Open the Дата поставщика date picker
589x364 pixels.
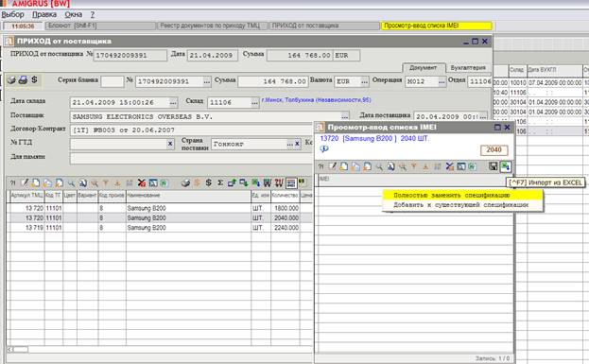click(483, 116)
